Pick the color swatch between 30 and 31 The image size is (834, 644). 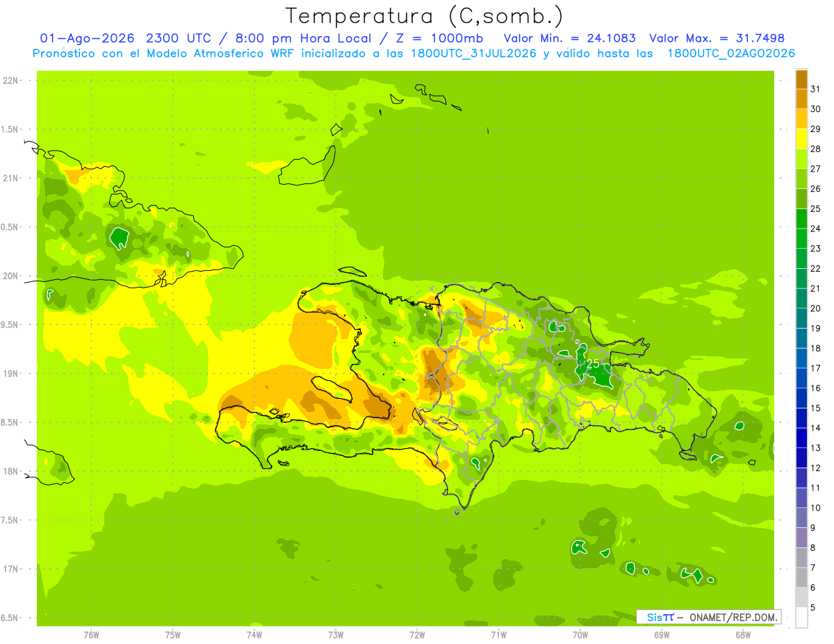point(801,99)
